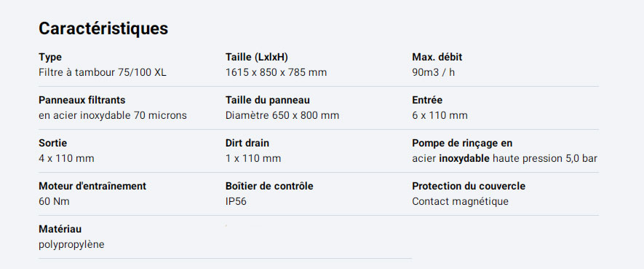Select the Taille du panneau label
Image resolution: width=644 pixels, height=269 pixels.
pyautogui.click(x=267, y=100)
